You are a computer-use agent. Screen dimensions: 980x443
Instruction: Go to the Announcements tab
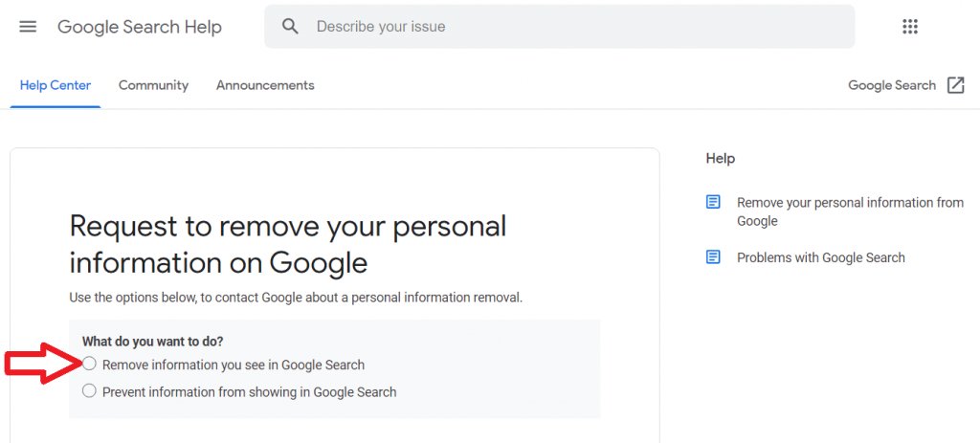pos(265,85)
